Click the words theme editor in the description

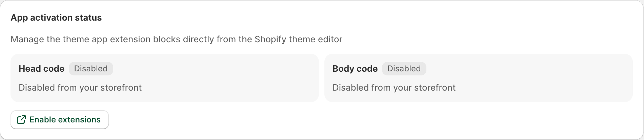tap(316, 39)
